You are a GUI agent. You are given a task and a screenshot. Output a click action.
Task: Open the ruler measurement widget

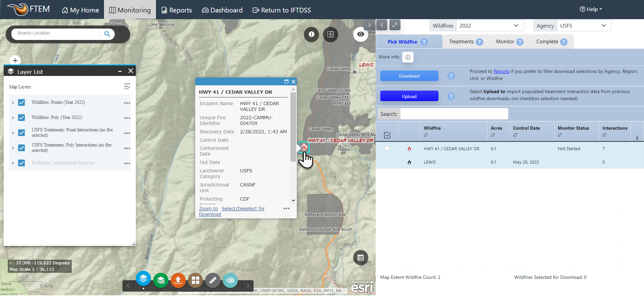click(213, 280)
